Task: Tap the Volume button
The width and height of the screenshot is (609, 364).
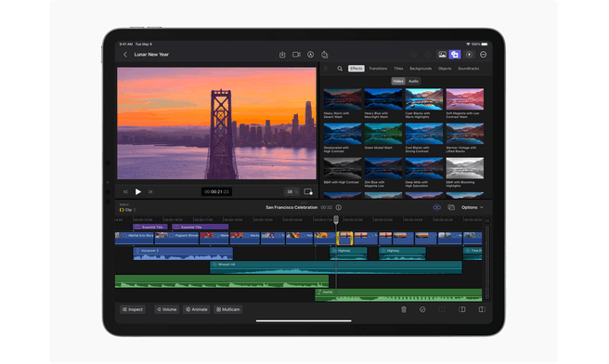Action: point(166,309)
